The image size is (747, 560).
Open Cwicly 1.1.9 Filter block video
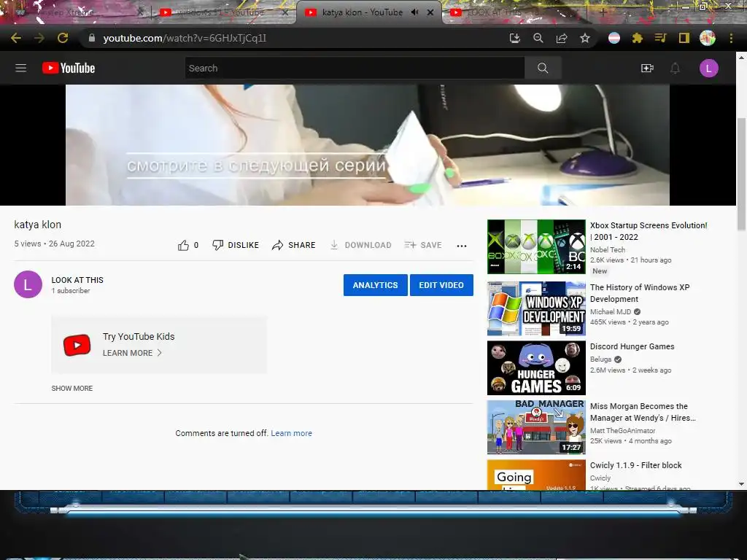pyautogui.click(x=635, y=465)
